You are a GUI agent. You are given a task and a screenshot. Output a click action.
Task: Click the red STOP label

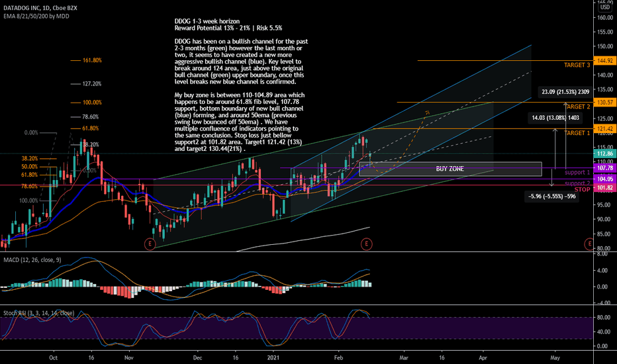[582, 190]
